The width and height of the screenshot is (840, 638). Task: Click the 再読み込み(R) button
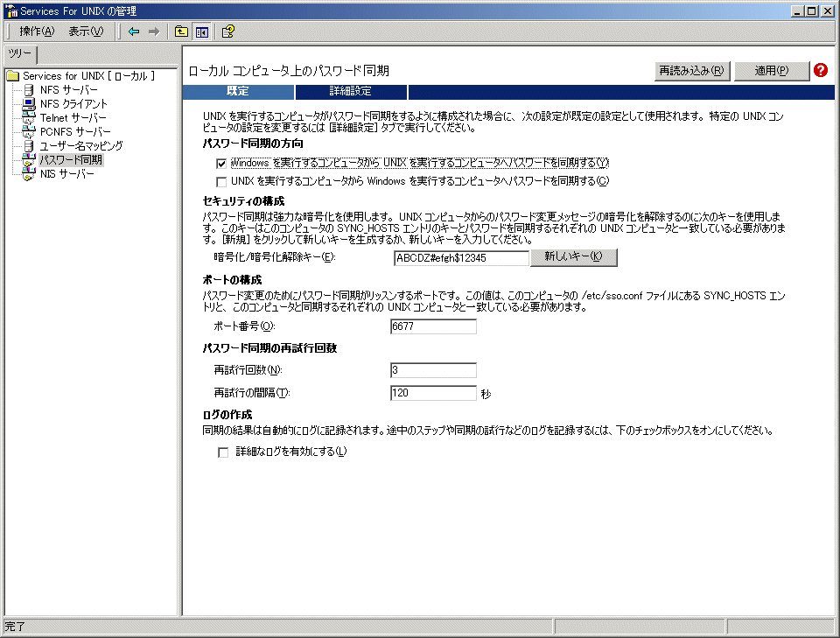coord(691,71)
